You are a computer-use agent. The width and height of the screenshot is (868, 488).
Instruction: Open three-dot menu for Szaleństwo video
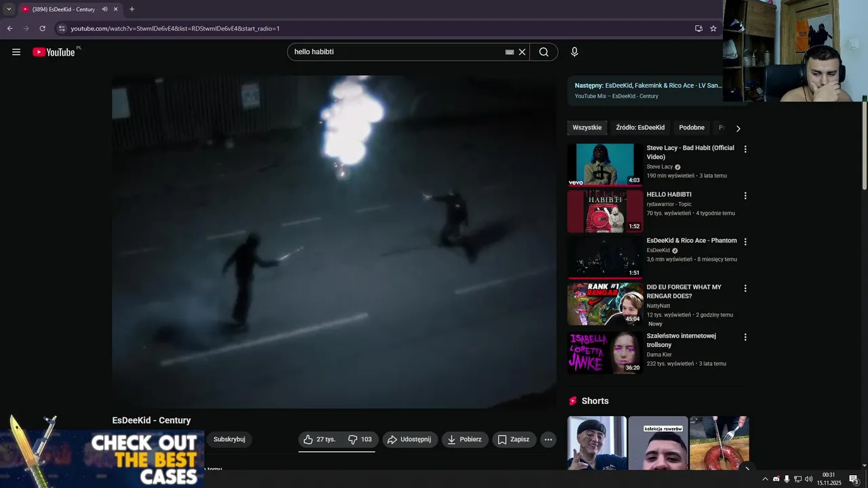(x=745, y=337)
